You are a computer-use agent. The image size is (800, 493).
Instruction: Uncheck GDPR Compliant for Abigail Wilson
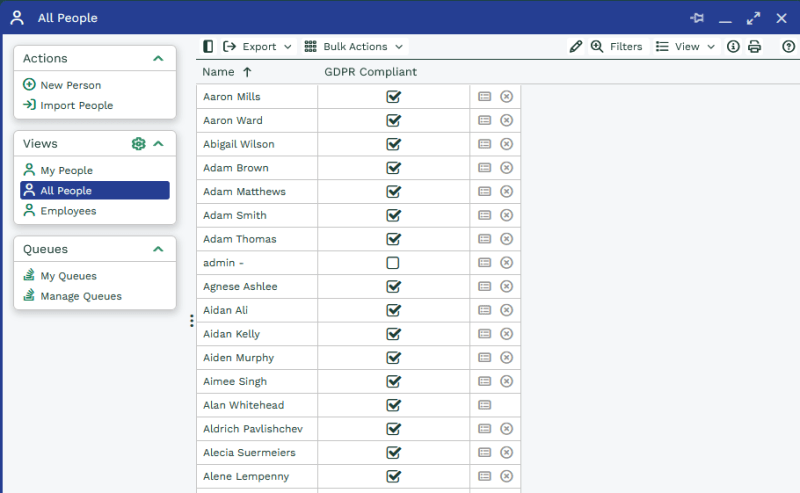[393, 144]
